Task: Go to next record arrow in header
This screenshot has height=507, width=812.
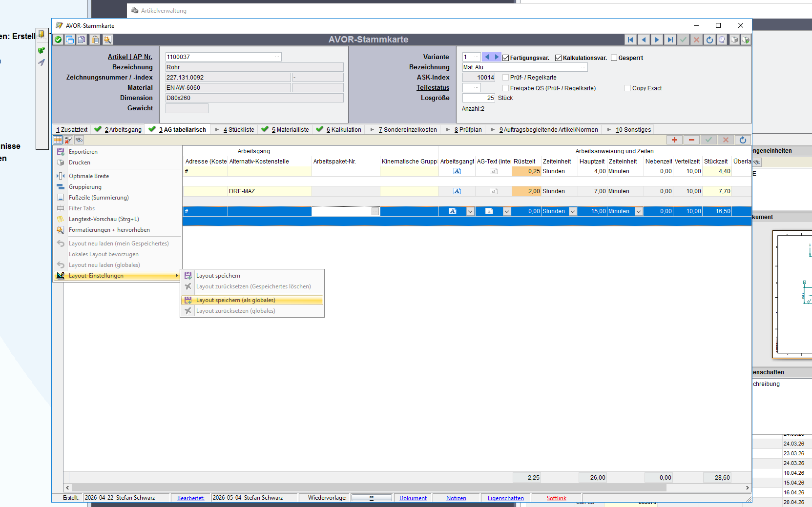Action: 657,40
